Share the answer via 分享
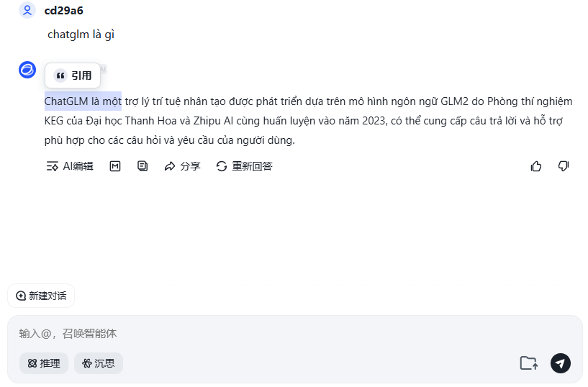 pos(182,166)
